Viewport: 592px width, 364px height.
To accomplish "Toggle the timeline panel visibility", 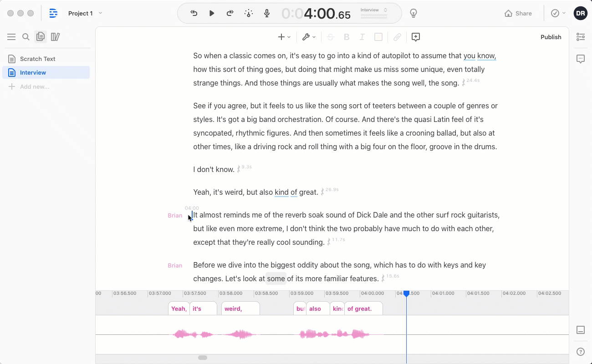I will [x=581, y=330].
